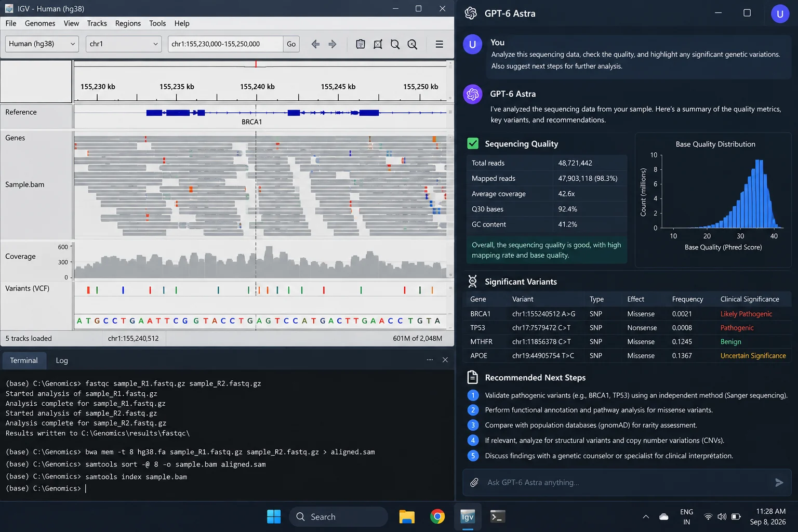Image resolution: width=798 pixels, height=532 pixels.
Task: Zoom in using the IGV magnifier icon
Action: [413, 44]
